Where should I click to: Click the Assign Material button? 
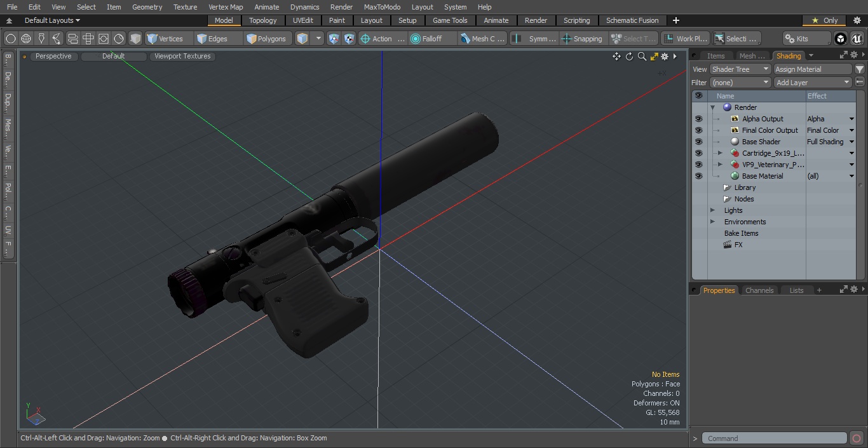(x=813, y=69)
